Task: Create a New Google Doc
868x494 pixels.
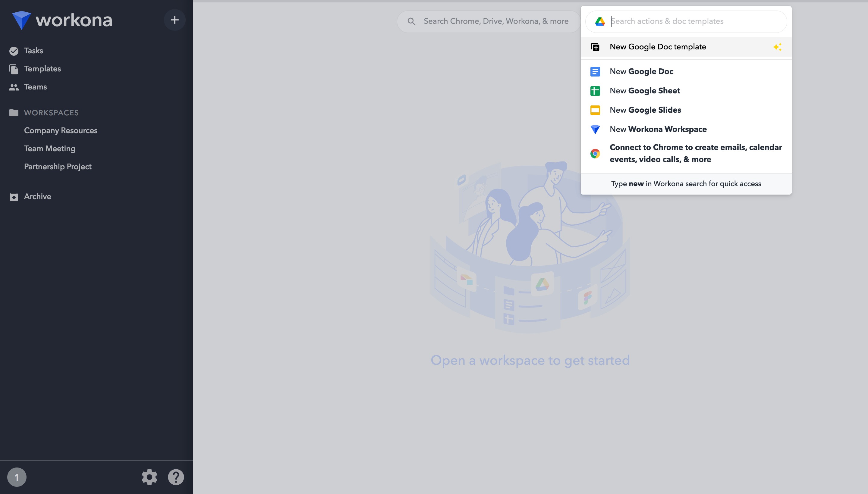Action: tap(686, 72)
